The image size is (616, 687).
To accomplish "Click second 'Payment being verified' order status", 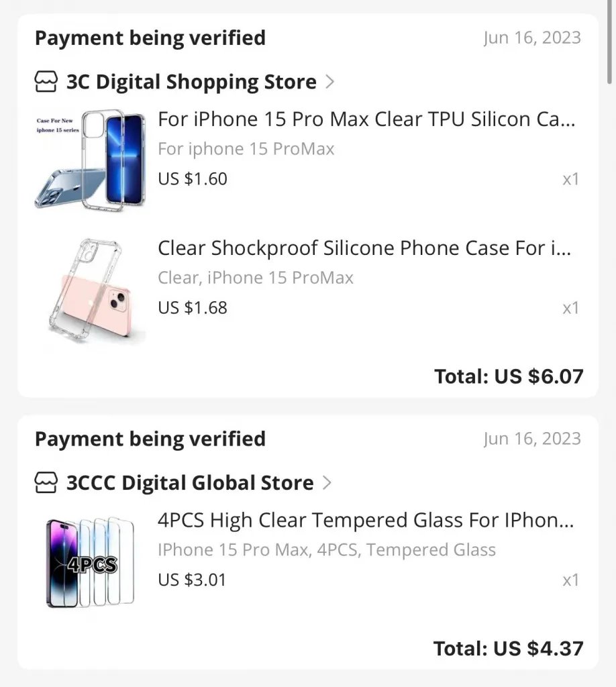I will coord(150,439).
